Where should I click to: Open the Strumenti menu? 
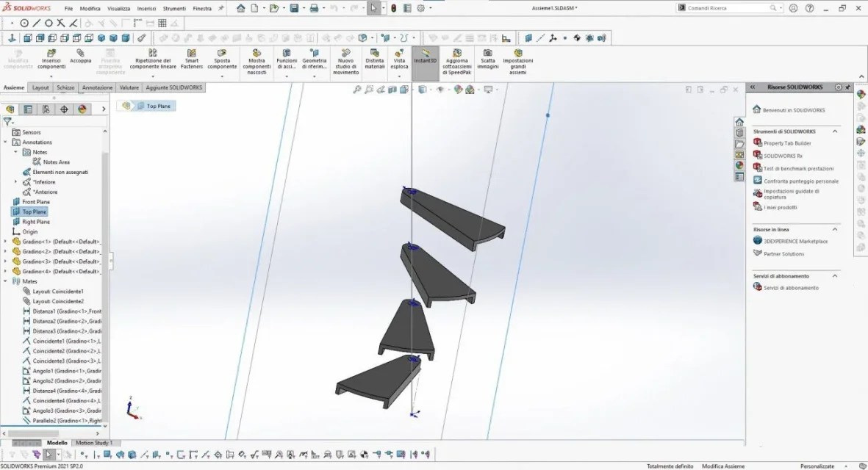click(x=174, y=8)
